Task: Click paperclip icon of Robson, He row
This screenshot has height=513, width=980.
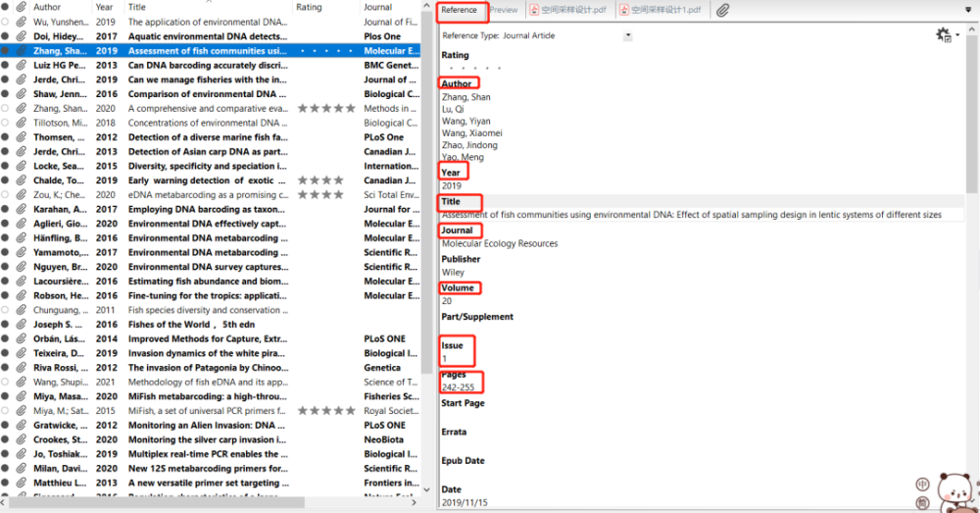Action: (22, 295)
